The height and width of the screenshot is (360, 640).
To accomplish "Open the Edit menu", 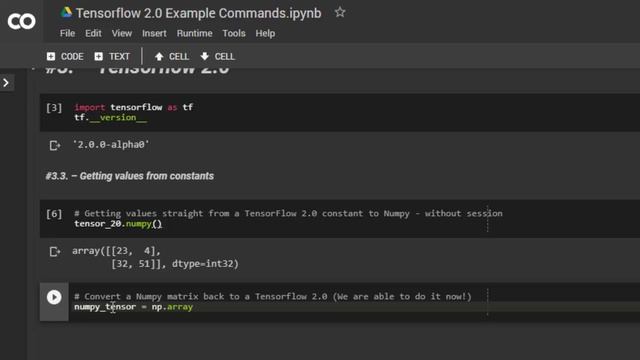I will point(93,33).
